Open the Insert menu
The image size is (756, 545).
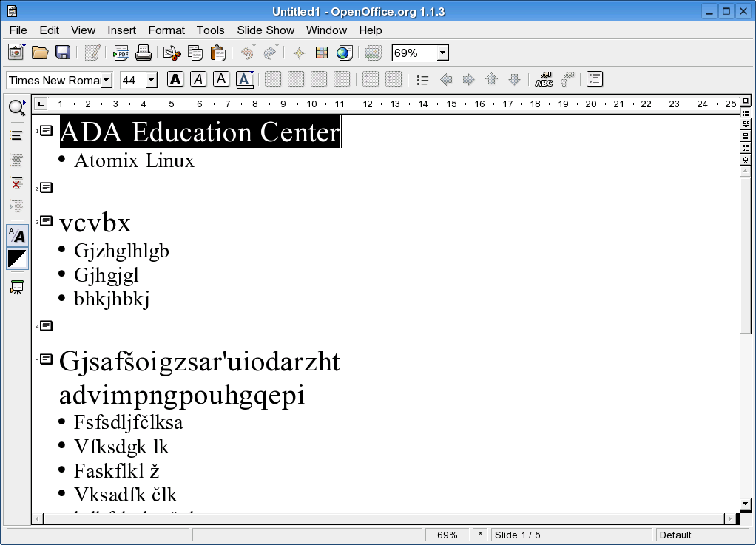pyautogui.click(x=121, y=30)
